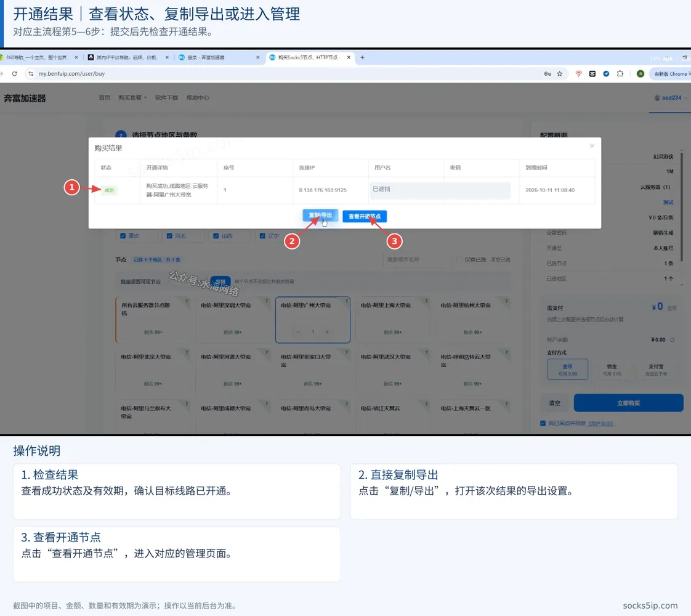Choose the 佣金 payment method

[612, 369]
